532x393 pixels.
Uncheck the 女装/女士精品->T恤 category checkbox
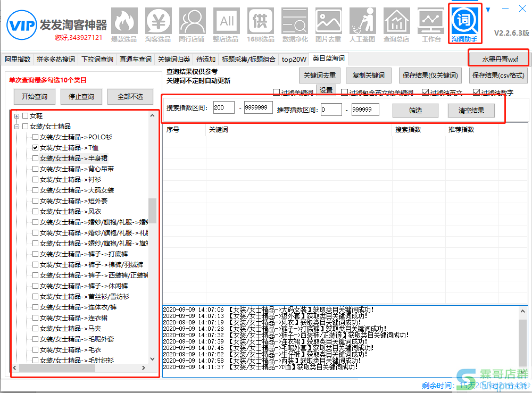point(36,147)
